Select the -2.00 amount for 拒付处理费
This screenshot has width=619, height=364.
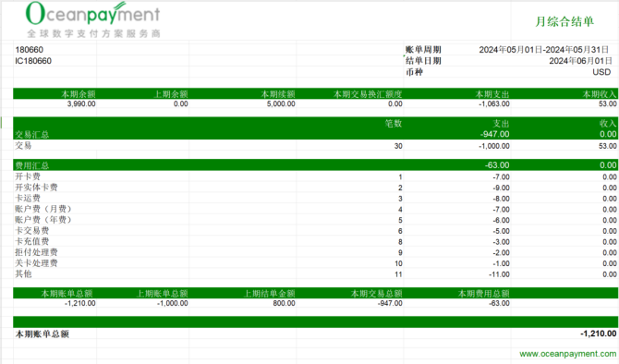tap(501, 252)
